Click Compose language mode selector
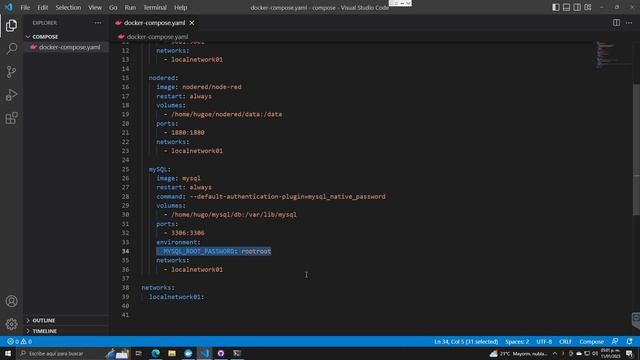Viewport: 640px width, 360px height. pyautogui.click(x=591, y=342)
